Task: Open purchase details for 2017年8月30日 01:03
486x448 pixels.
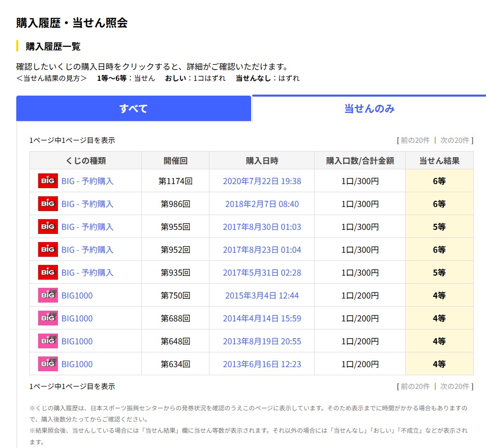Action: click(x=262, y=227)
